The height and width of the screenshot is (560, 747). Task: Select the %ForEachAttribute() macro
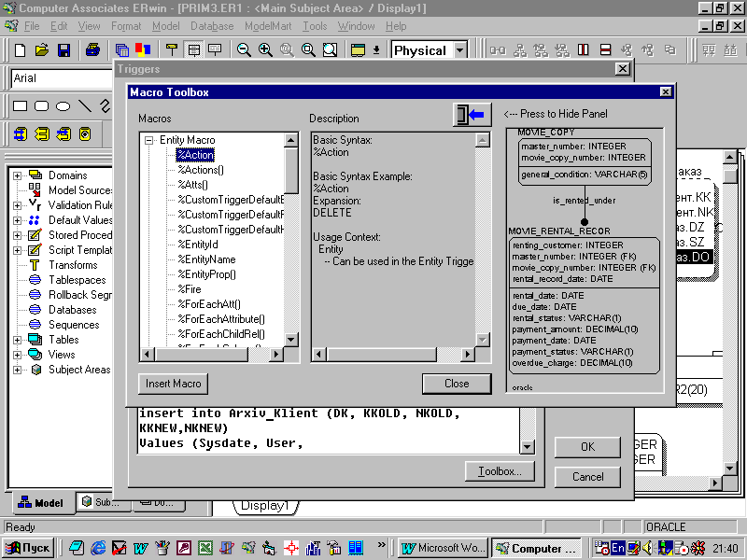221,319
